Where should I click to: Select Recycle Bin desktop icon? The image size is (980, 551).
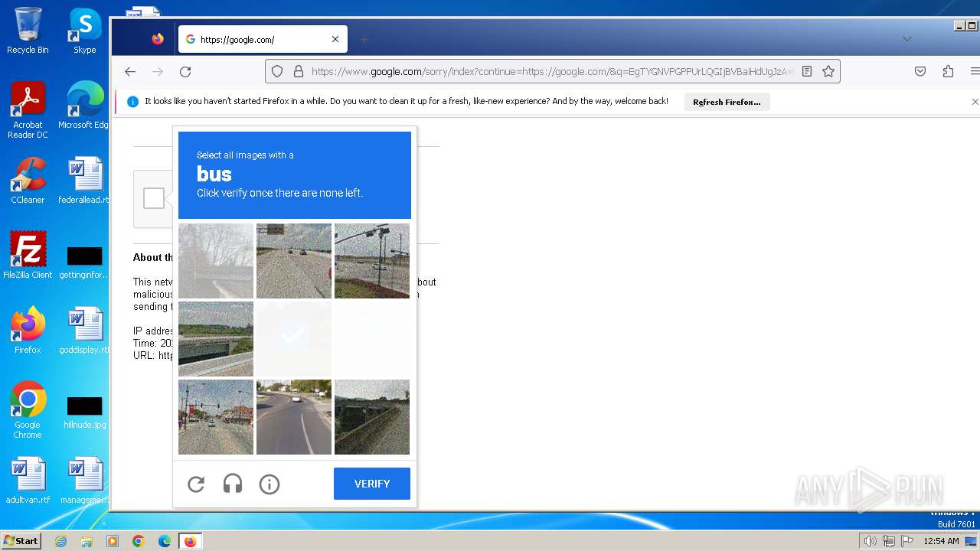(28, 31)
